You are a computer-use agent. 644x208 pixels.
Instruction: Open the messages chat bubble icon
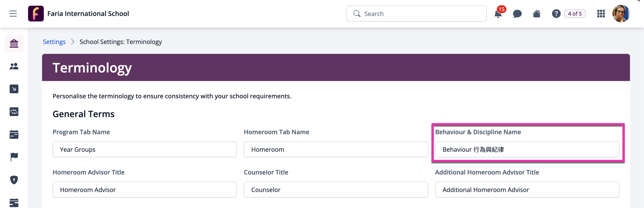point(517,14)
